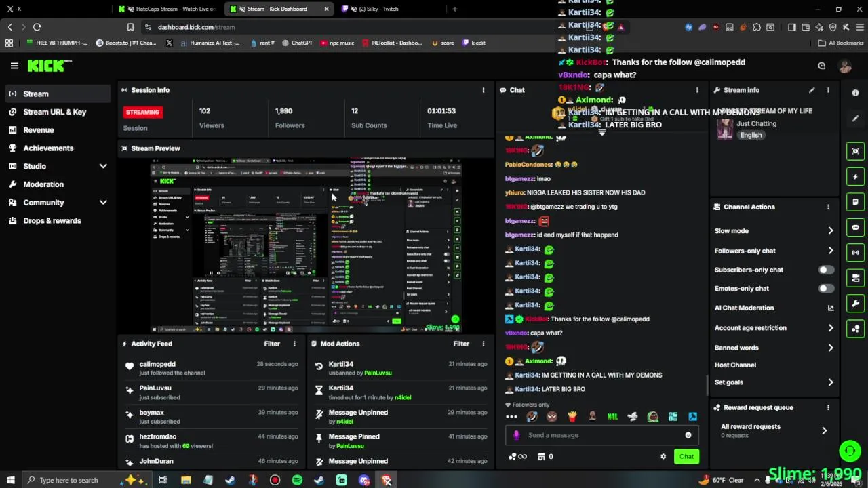Screen dimensions: 868x488
Task: Toggle Subscribers-only chat switch
Action: 825,270
